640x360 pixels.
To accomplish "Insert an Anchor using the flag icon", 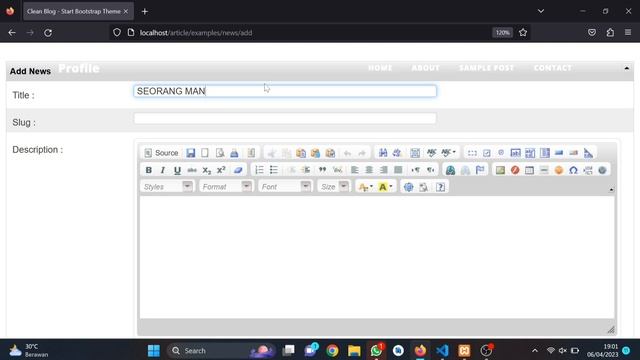I will [480, 170].
